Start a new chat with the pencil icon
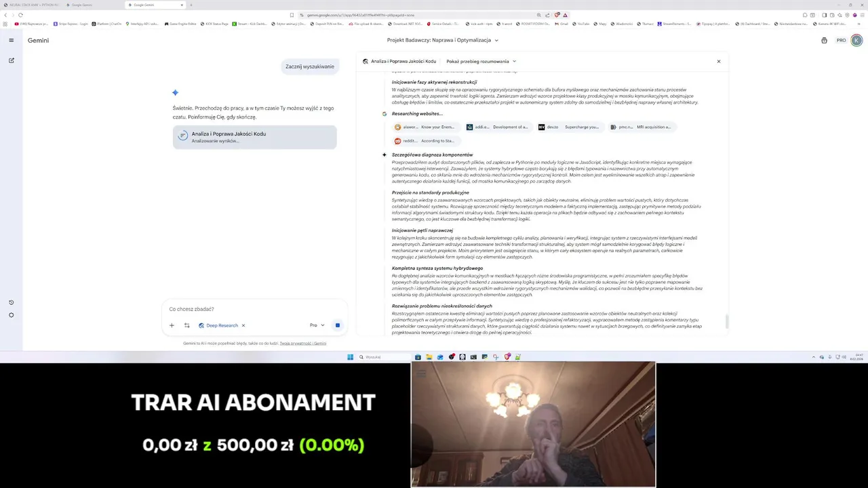 click(x=11, y=60)
